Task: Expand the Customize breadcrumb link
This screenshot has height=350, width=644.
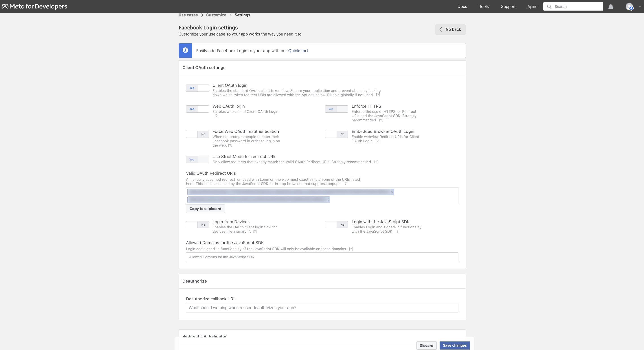Action: pos(216,15)
